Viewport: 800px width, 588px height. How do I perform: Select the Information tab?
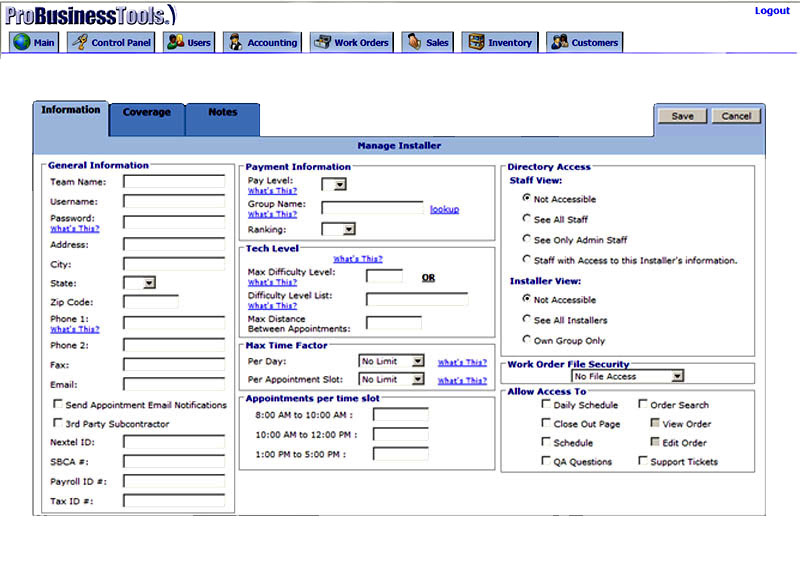[70, 118]
